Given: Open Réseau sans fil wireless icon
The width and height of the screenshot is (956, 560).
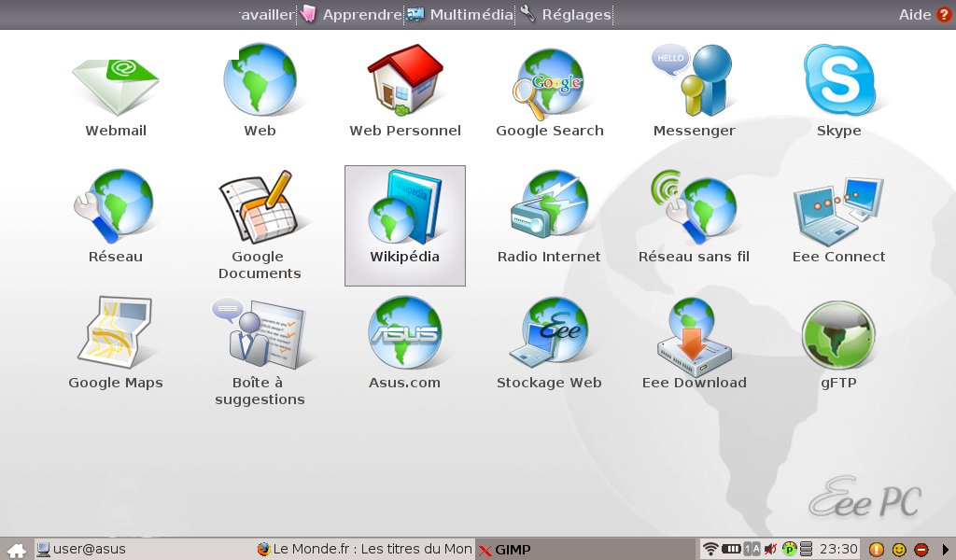Looking at the screenshot, I should pyautogui.click(x=694, y=206).
